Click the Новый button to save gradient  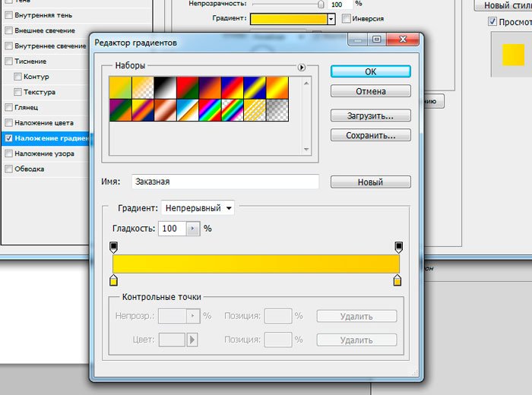tap(371, 182)
